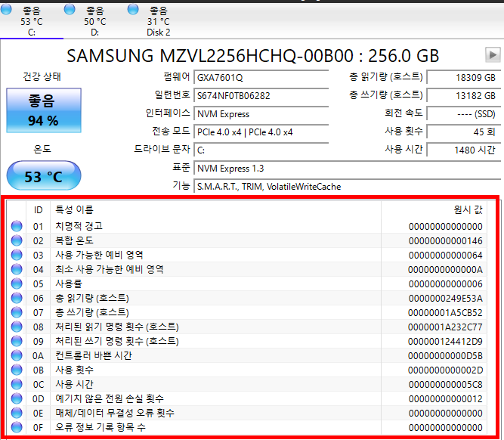Click the status icon for row 0B 사용 횟수

(17, 370)
